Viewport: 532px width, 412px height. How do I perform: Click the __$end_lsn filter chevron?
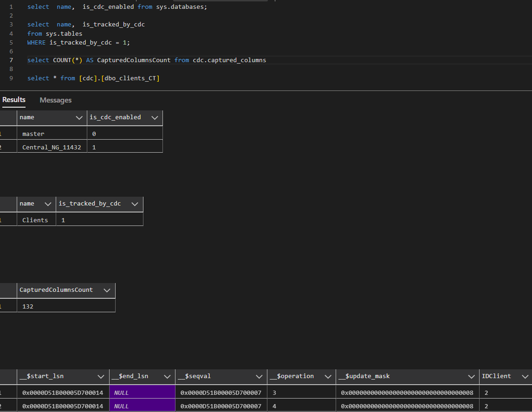click(x=167, y=376)
